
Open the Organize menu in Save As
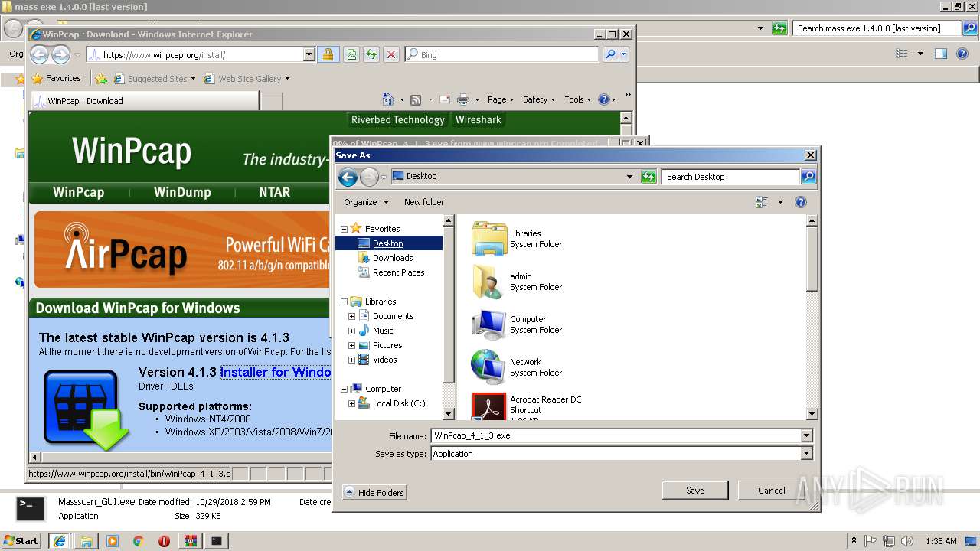(x=366, y=202)
